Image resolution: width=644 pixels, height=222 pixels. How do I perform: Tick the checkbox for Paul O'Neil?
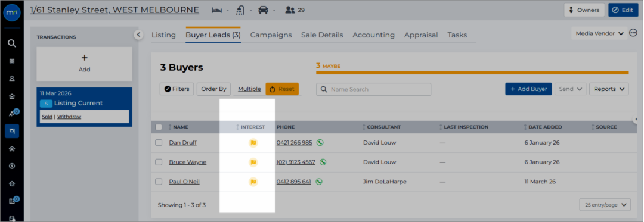159,182
